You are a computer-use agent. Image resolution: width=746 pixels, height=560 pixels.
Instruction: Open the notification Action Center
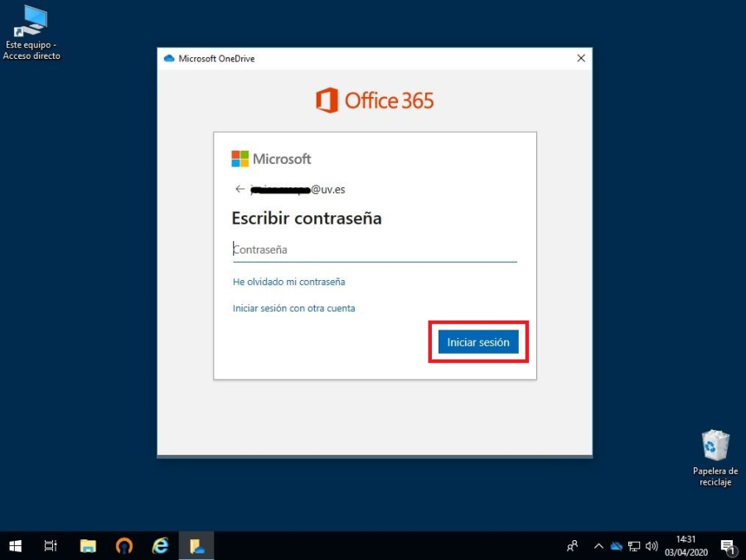tap(727, 547)
